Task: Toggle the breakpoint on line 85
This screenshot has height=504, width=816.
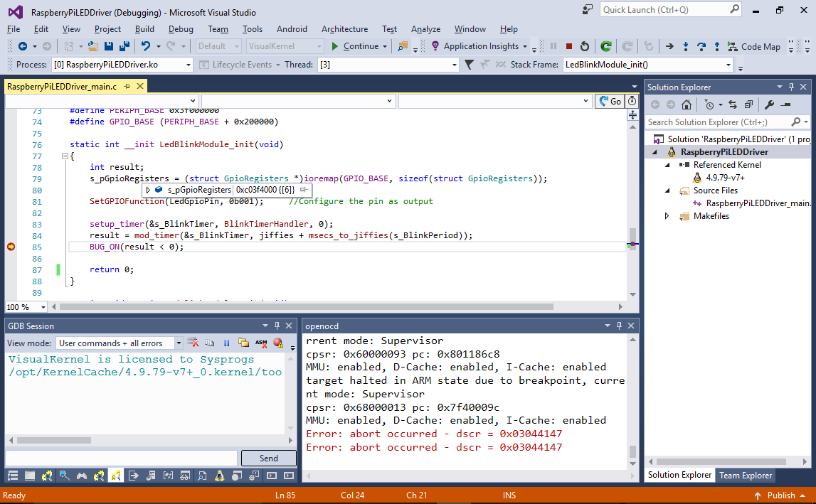Action: pyautogui.click(x=11, y=247)
